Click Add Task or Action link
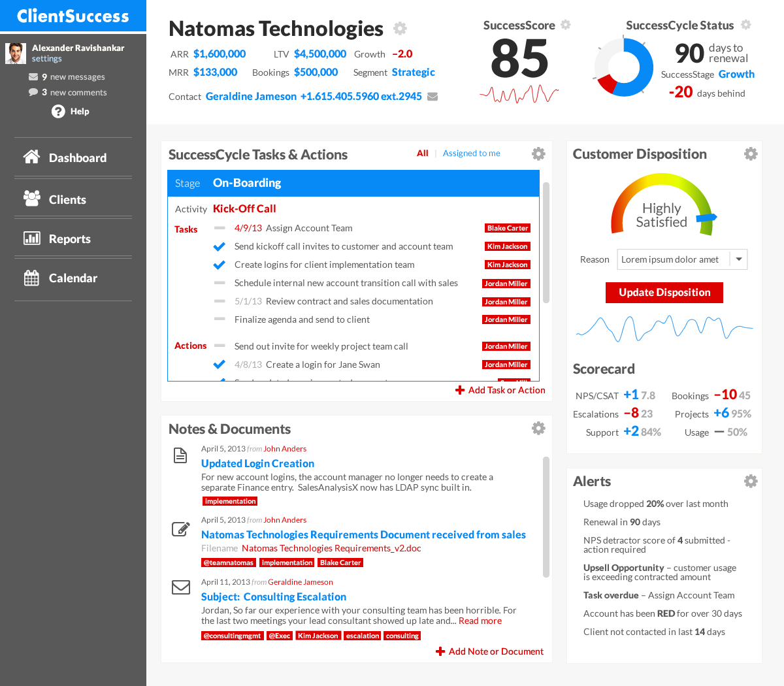Image resolution: width=784 pixels, height=686 pixels. point(506,390)
